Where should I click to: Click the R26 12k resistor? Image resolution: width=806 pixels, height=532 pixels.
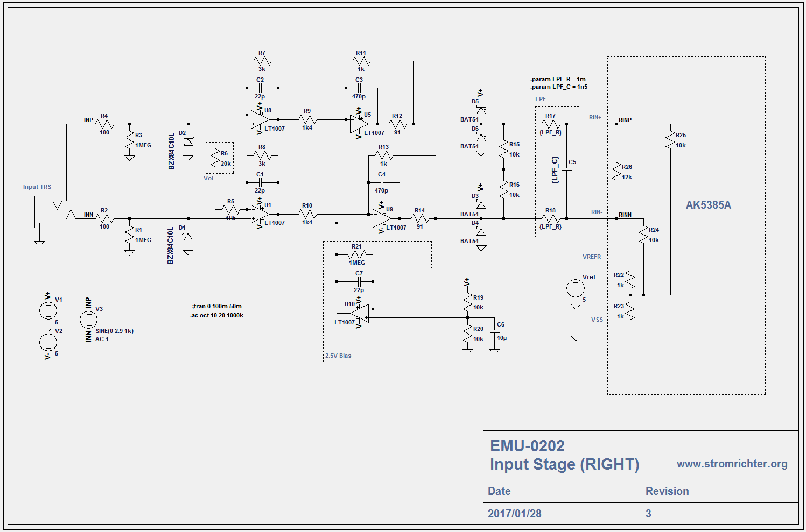pyautogui.click(x=616, y=172)
